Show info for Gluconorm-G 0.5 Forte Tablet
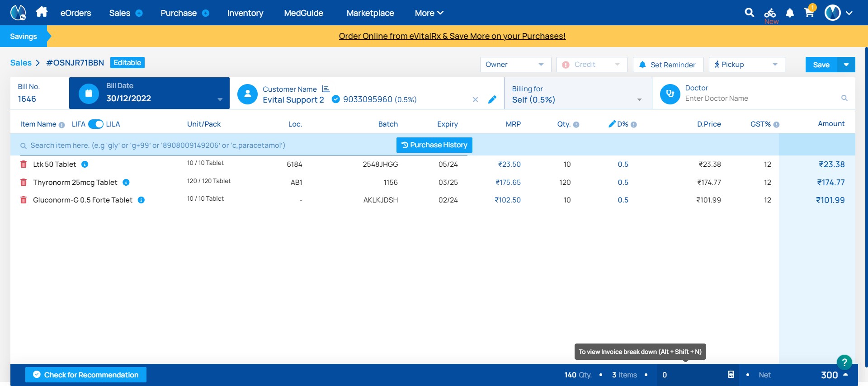Viewport: 868px width, 386px height. click(x=141, y=200)
